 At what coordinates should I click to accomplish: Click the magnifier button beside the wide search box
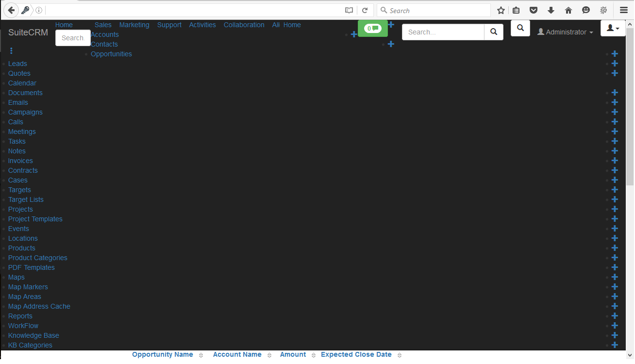[x=494, y=32]
